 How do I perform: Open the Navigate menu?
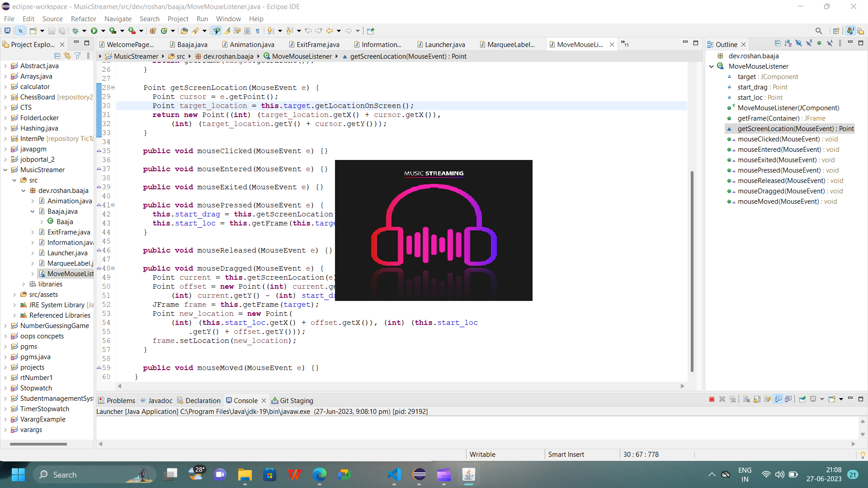pyautogui.click(x=118, y=19)
